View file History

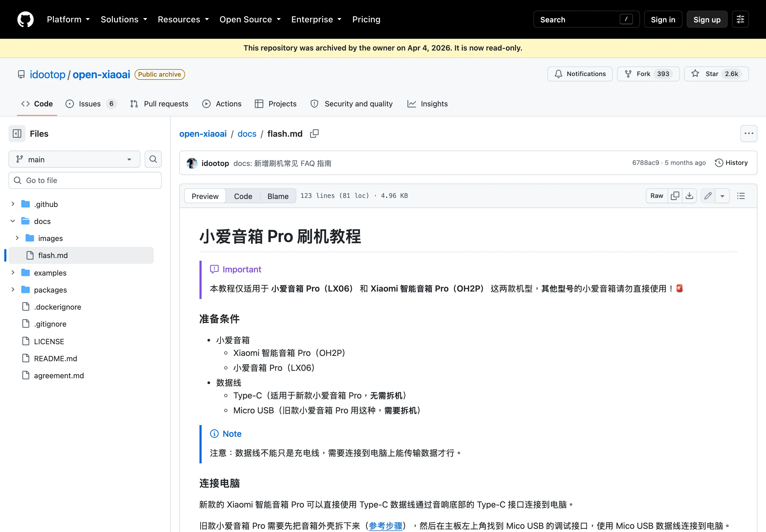[x=731, y=163]
